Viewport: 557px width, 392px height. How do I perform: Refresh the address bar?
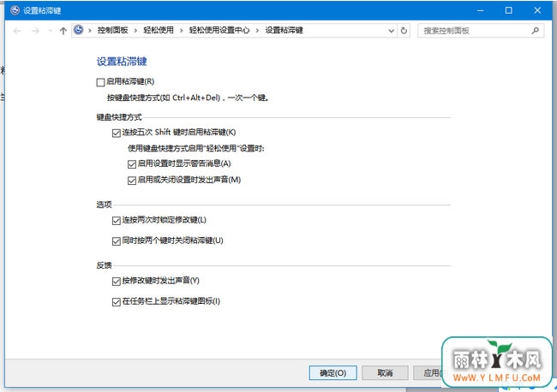point(404,31)
